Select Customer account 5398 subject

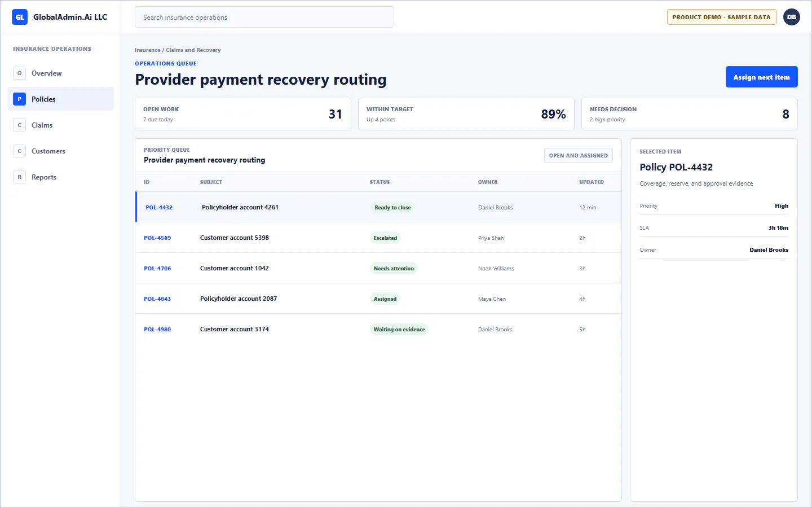(235, 238)
